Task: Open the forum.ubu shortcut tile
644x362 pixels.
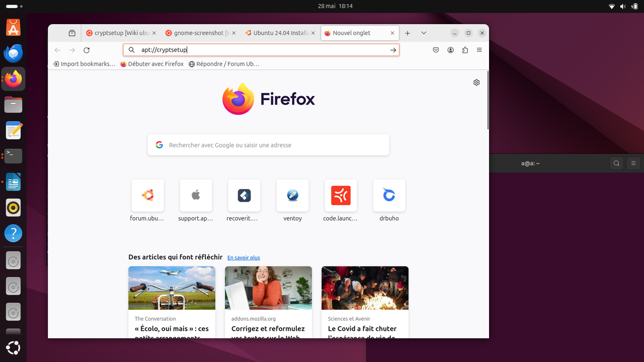Action: click(147, 201)
